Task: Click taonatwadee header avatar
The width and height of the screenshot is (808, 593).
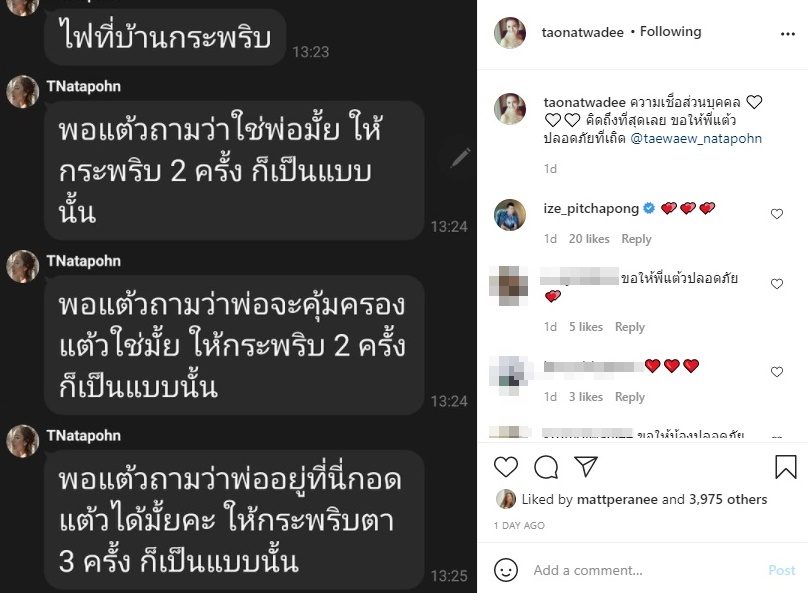Action: 510,32
